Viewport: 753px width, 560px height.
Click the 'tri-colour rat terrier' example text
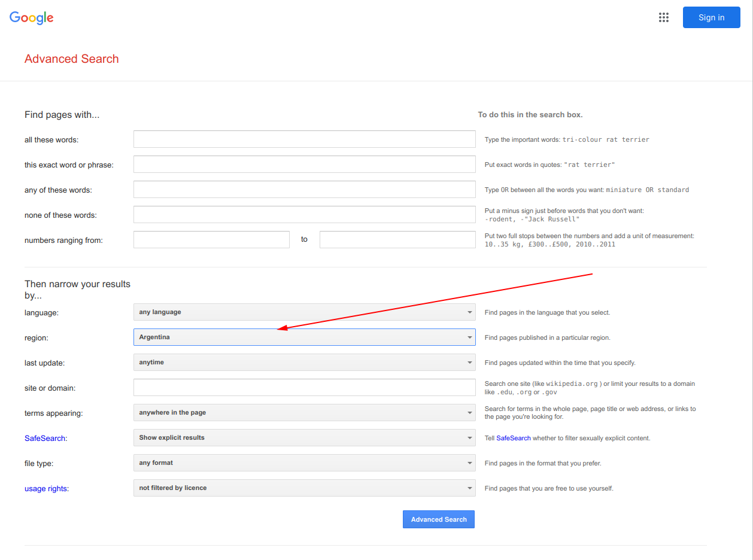(606, 139)
